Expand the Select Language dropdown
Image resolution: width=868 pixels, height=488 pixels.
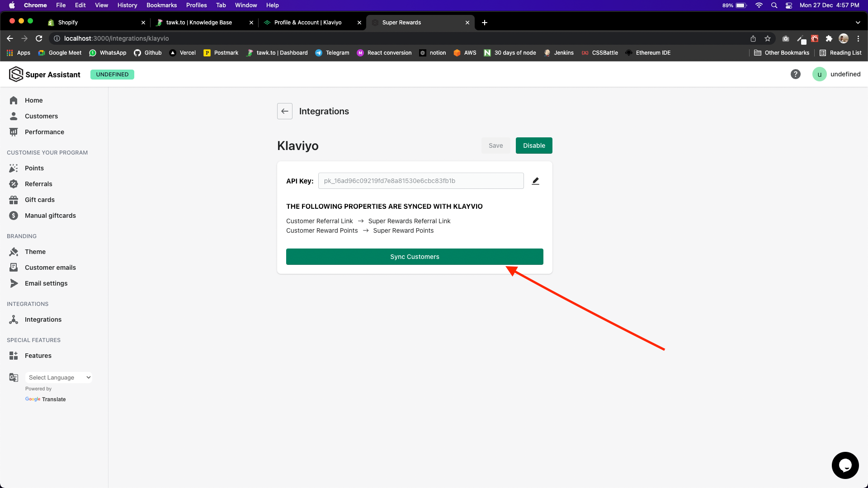tap(59, 377)
